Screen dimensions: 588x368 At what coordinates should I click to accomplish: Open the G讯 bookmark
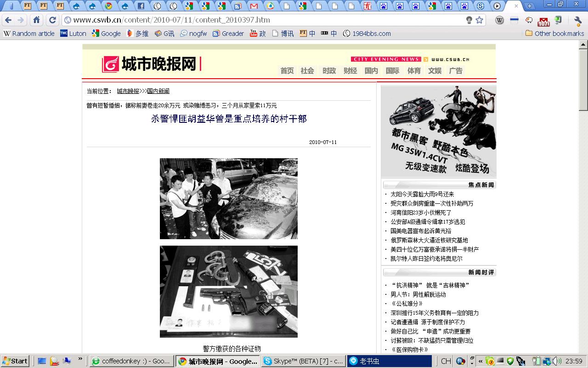[x=164, y=34]
